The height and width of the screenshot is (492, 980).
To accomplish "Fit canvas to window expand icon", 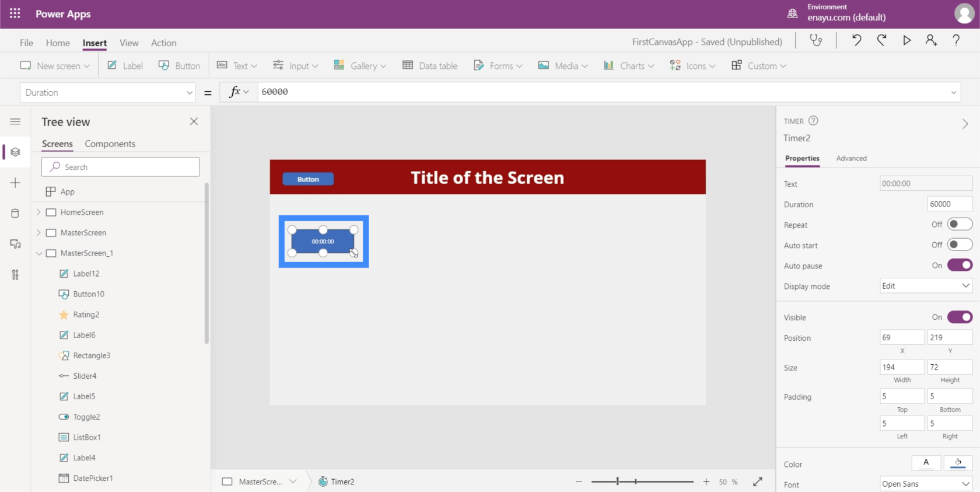I will pyautogui.click(x=758, y=481).
